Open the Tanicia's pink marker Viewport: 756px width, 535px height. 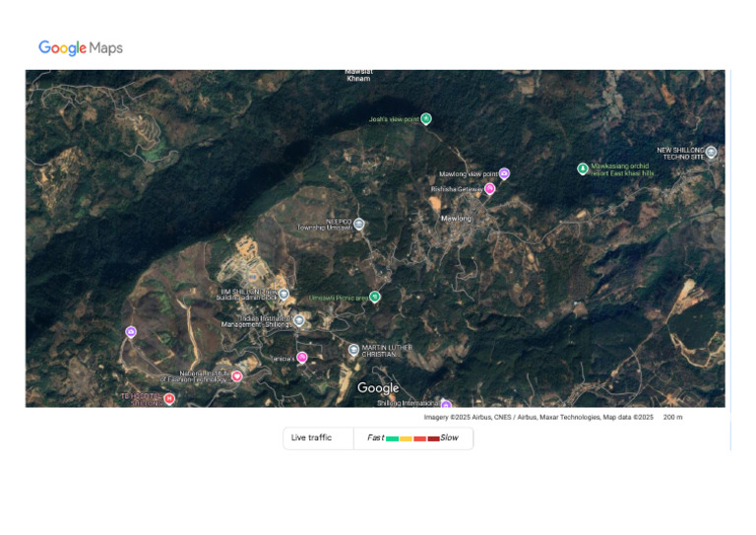point(302,358)
